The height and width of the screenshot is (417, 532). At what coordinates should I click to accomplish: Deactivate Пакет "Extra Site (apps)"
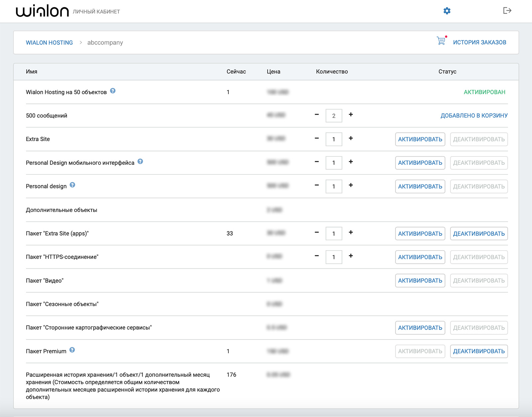[x=479, y=234]
